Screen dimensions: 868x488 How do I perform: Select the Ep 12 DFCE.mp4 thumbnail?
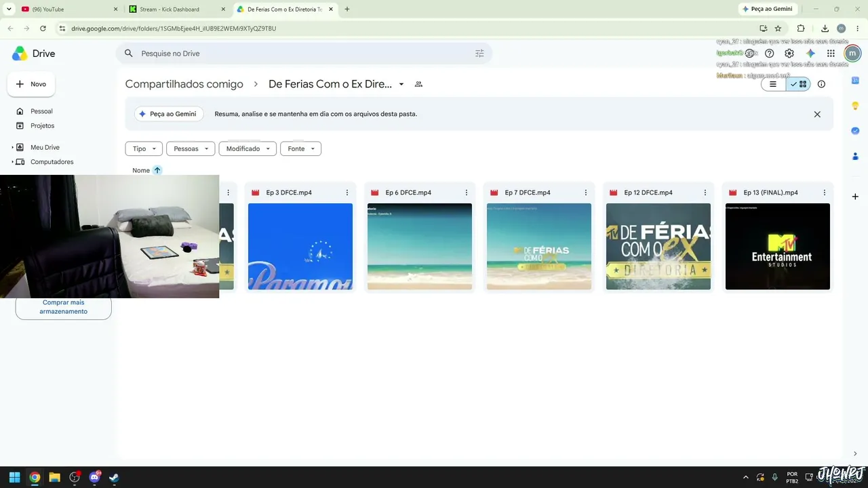click(x=658, y=247)
